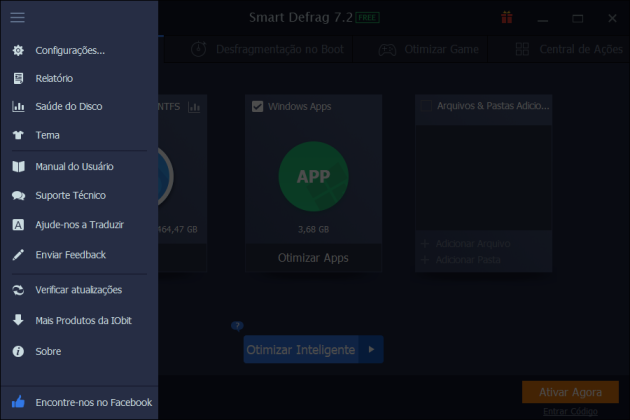Image resolution: width=630 pixels, height=420 pixels.
Task: Click the 3,68 GB size text
Action: [313, 229]
